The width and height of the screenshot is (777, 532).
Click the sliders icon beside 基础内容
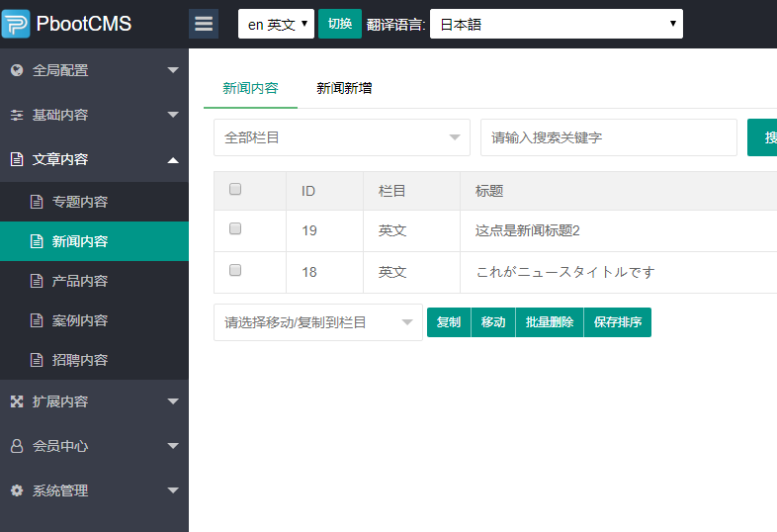coord(16,115)
